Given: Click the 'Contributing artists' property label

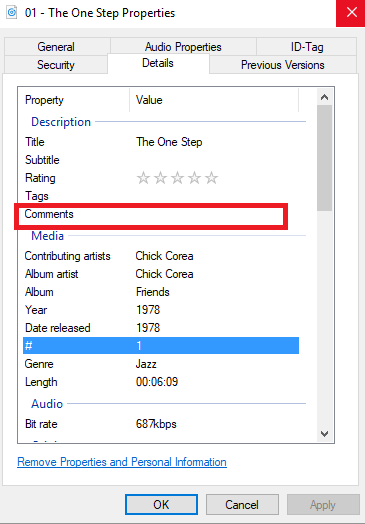Looking at the screenshot, I should point(67,256).
